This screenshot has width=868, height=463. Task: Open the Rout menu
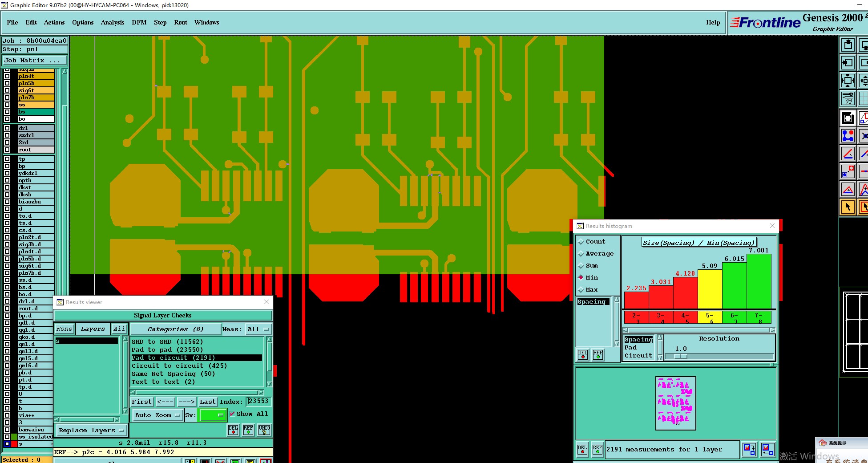tap(181, 22)
